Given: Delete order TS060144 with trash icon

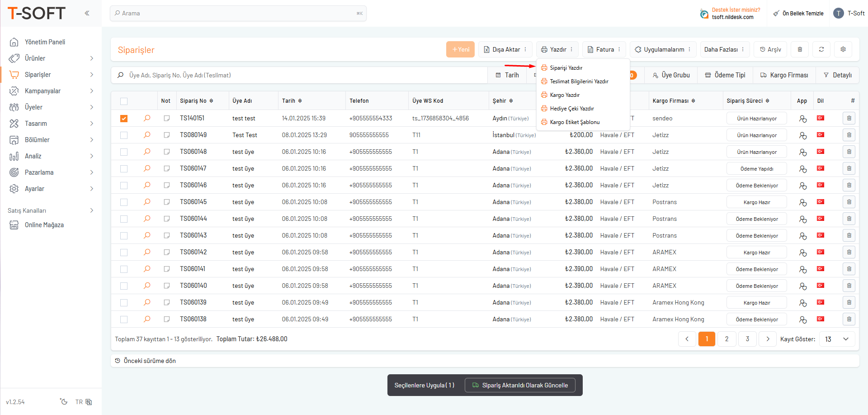Looking at the screenshot, I should (x=849, y=219).
